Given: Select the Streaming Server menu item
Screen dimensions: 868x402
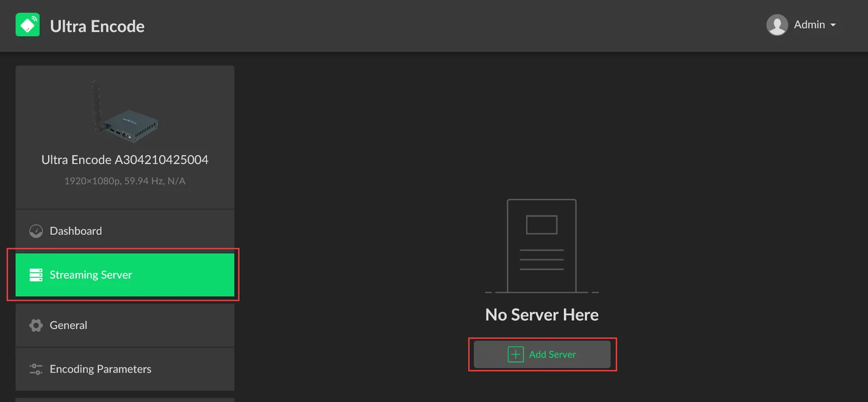Looking at the screenshot, I should point(125,275).
